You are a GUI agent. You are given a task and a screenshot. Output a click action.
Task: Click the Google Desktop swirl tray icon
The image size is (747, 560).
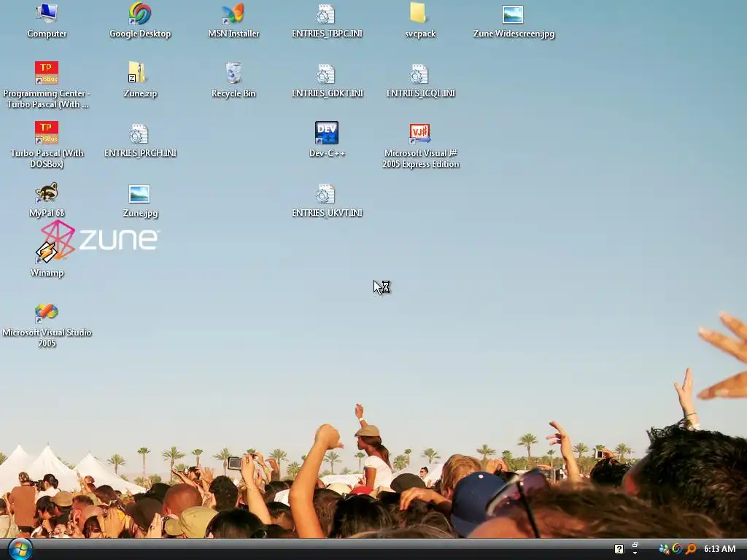pyautogui.click(x=677, y=549)
